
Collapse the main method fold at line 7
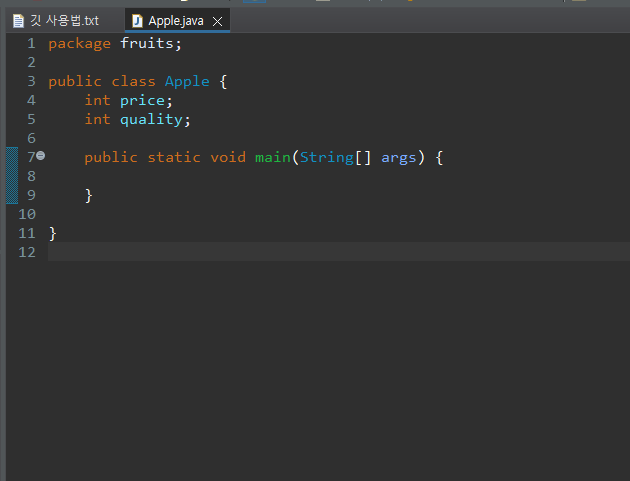click(41, 156)
